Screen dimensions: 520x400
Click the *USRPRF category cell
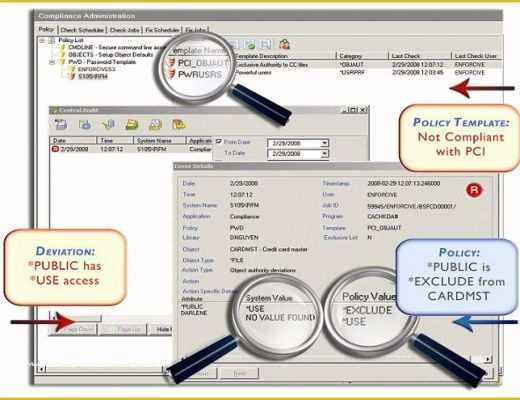pos(352,72)
